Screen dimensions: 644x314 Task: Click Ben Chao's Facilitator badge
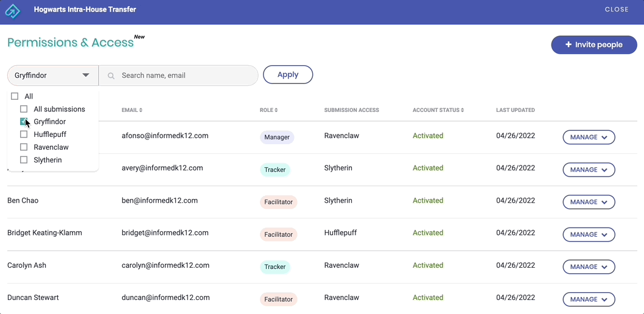point(278,202)
